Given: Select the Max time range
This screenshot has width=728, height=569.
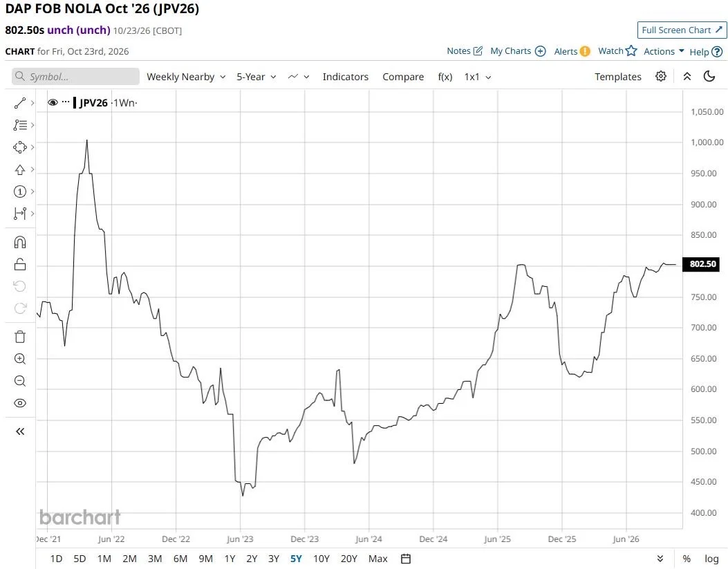Looking at the screenshot, I should [x=378, y=559].
